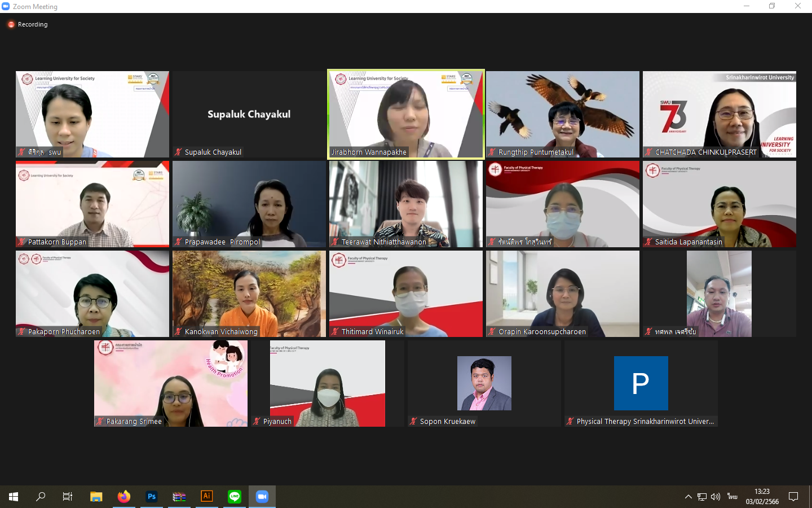
Task: Open the Windows Task View
Action: [68, 497]
